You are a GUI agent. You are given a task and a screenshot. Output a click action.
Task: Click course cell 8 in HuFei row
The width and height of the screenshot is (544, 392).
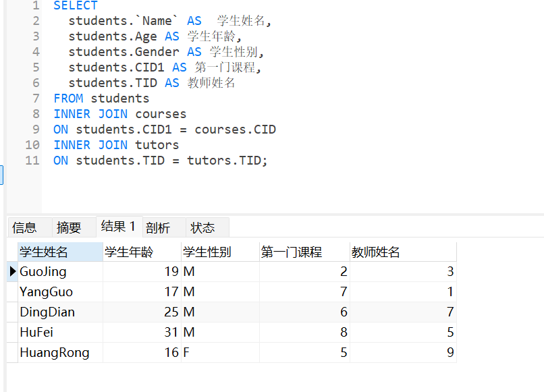click(x=304, y=333)
